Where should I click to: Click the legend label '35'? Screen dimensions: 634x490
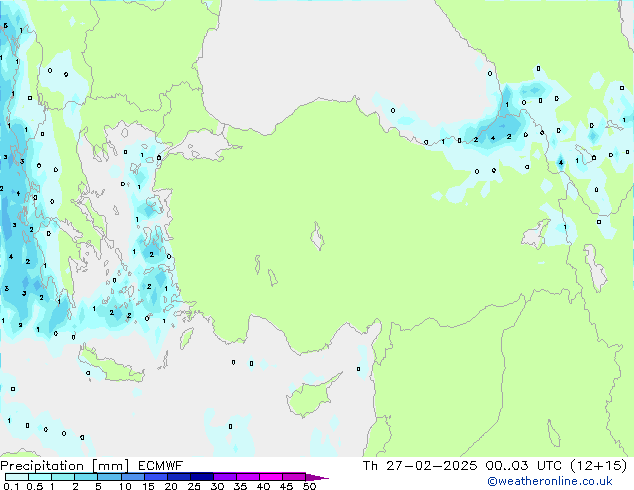(240, 486)
